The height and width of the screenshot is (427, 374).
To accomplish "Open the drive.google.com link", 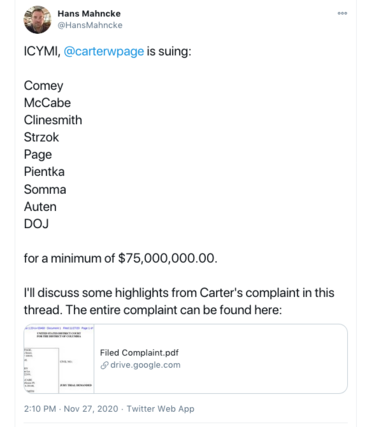I will click(x=145, y=365).
